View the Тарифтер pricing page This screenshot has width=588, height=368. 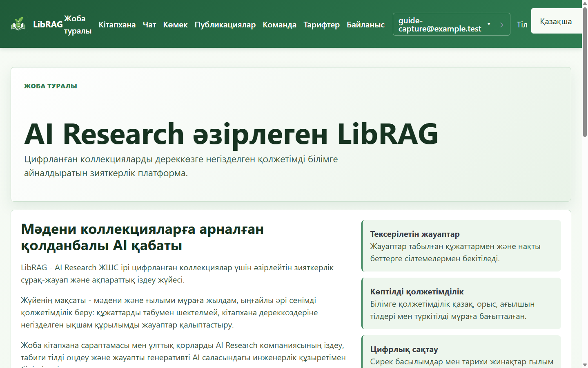(322, 25)
